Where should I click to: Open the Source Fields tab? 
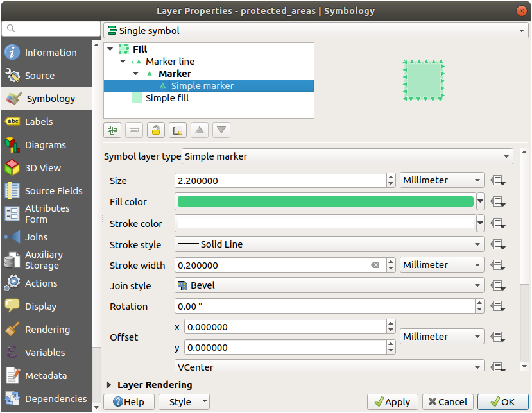tap(53, 191)
